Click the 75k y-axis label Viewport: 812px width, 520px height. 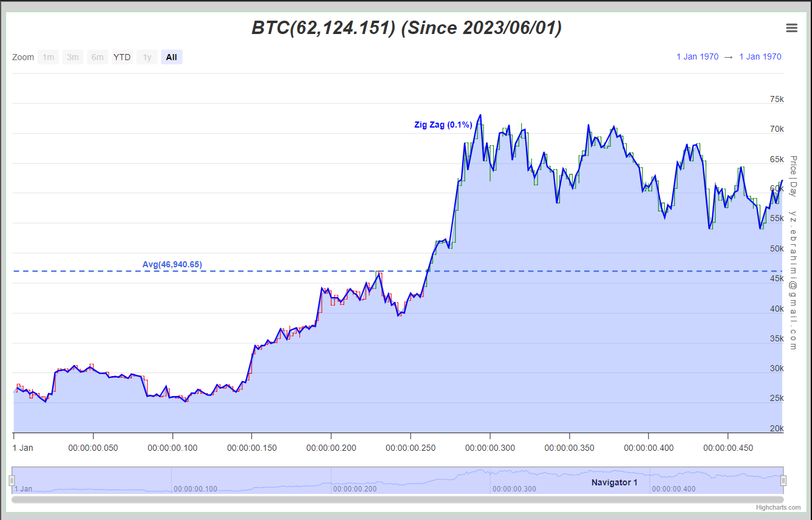777,99
